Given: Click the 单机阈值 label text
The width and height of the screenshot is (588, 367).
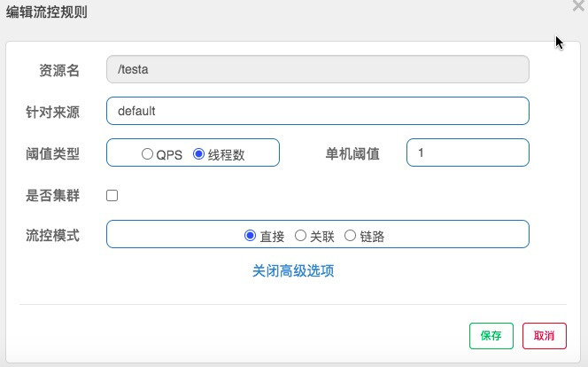Looking at the screenshot, I should point(352,153).
